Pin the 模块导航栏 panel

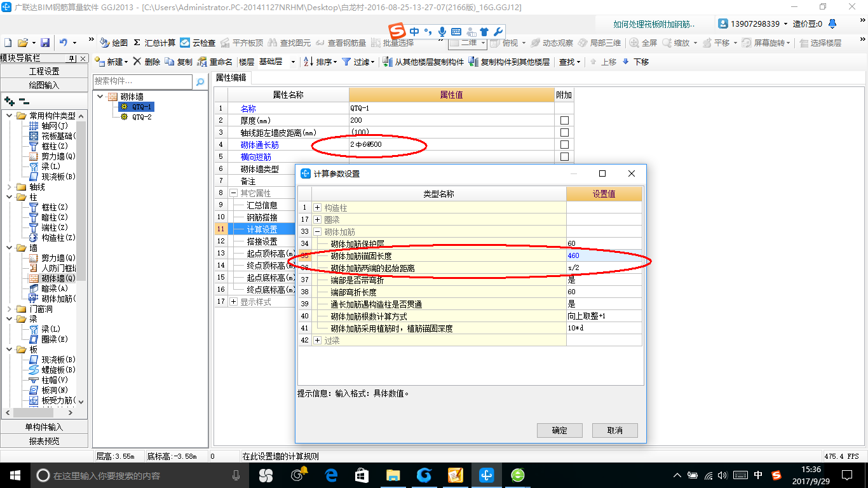pyautogui.click(x=72, y=58)
